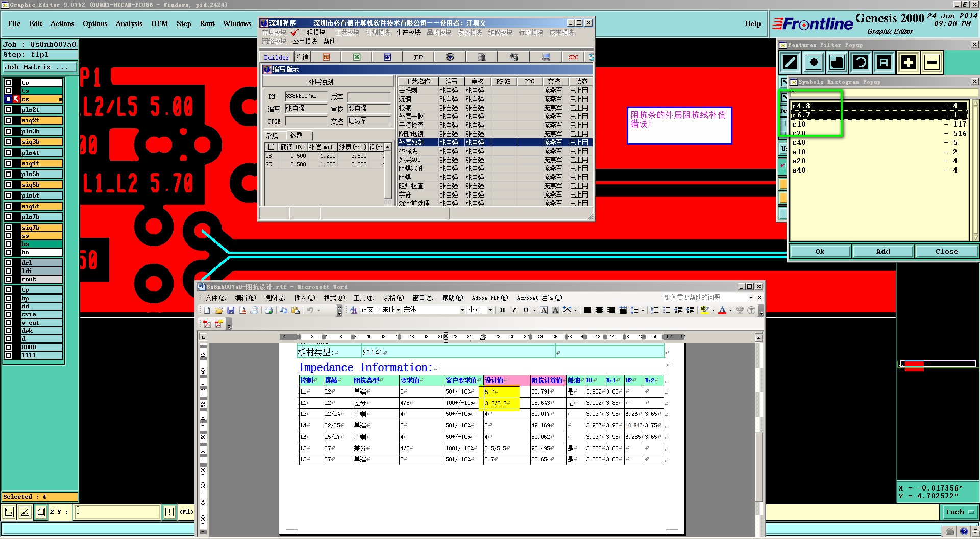
Task: Open the DFM menu in Graphic Editor
Action: click(160, 23)
